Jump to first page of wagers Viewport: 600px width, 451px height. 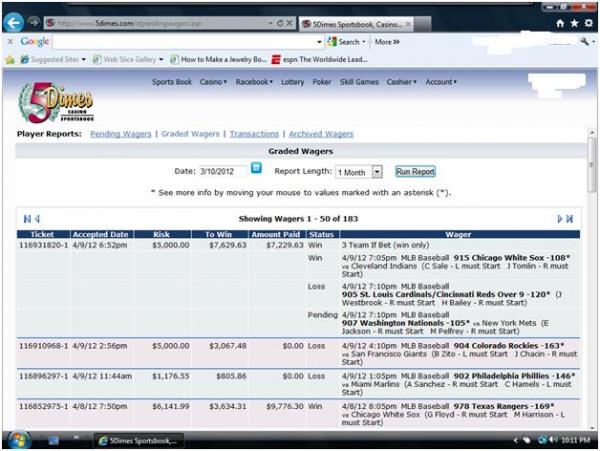tap(27, 218)
